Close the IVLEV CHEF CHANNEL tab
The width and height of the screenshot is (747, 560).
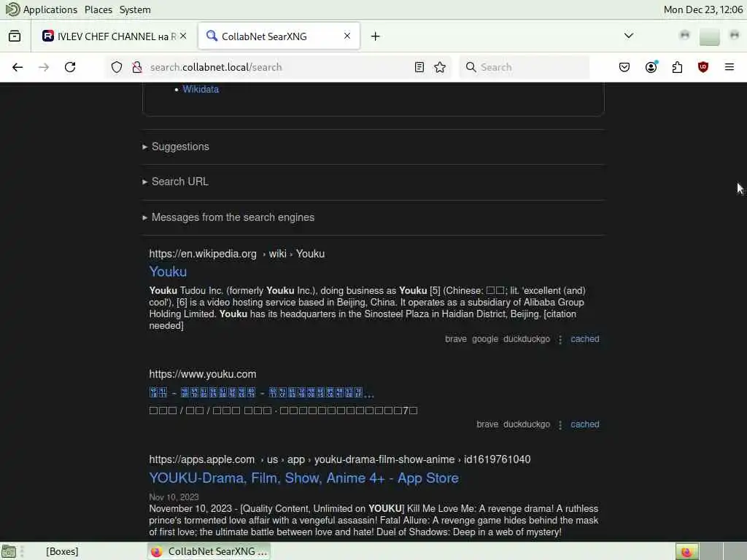(x=183, y=36)
